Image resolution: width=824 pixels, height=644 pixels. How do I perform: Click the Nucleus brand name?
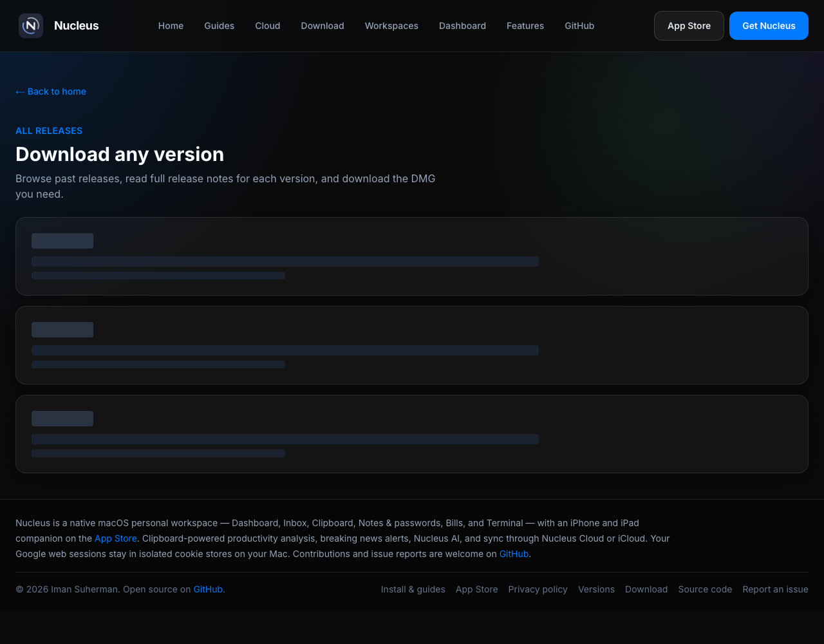tap(77, 26)
